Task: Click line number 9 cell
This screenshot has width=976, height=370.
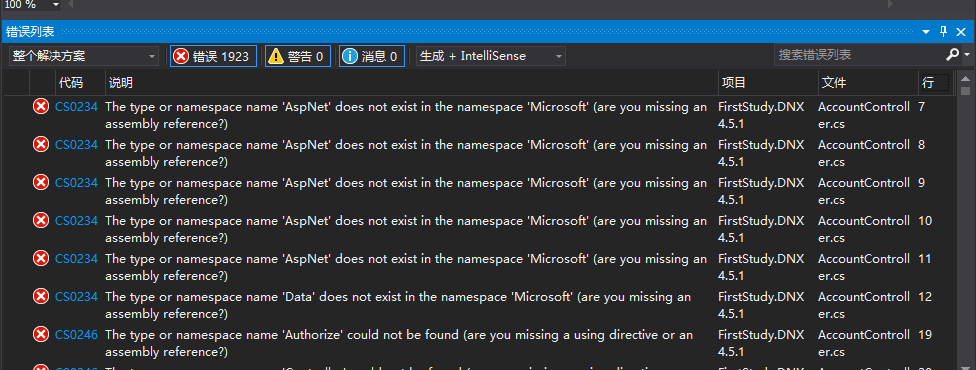Action: (921, 183)
